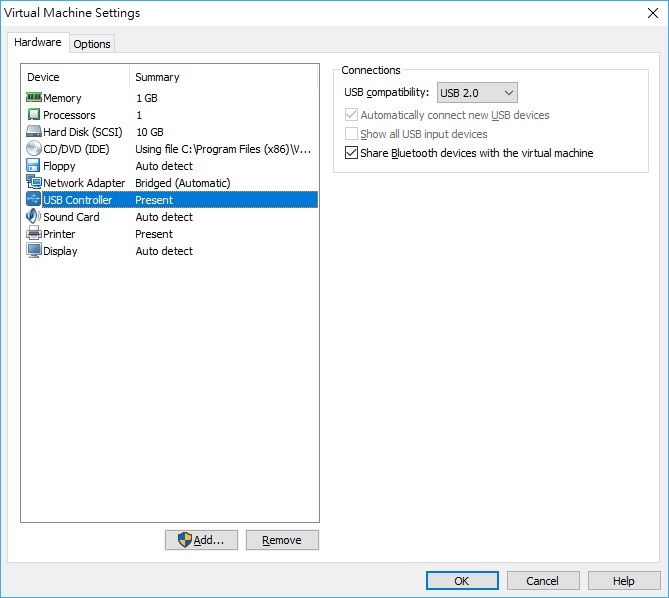Click the Floppy diskette icon
669x598 pixels.
(33, 165)
